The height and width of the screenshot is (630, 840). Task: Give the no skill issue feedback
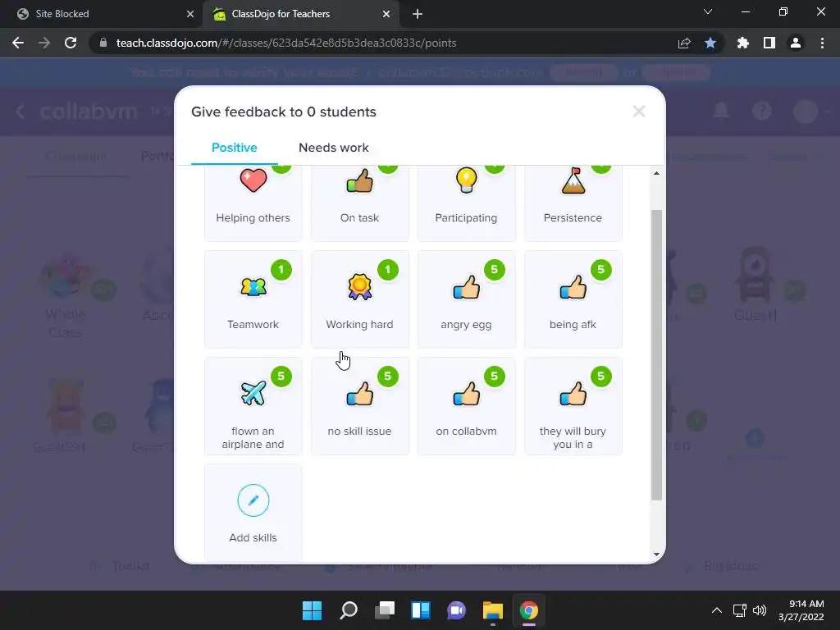[359, 406]
